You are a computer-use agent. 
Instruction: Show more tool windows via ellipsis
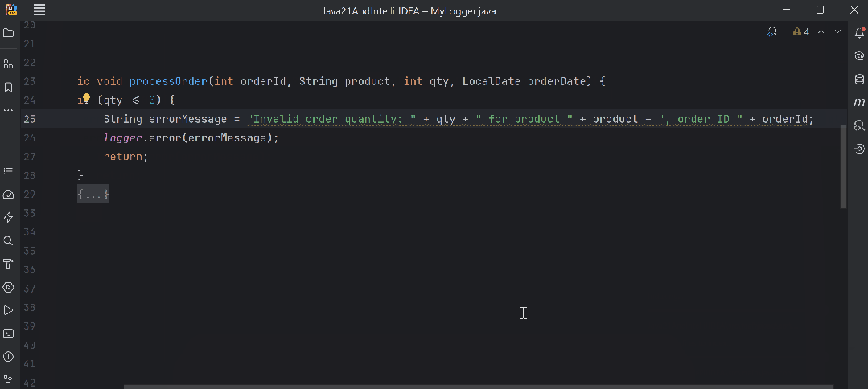pos(8,110)
